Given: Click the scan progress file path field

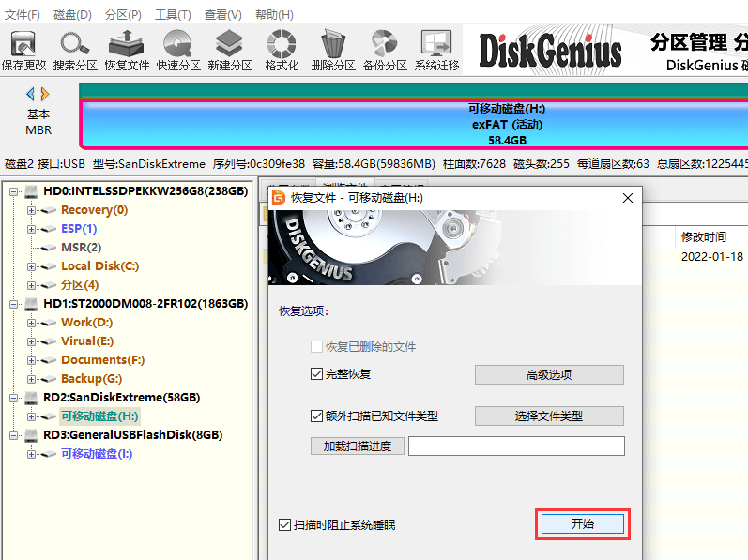Looking at the screenshot, I should (x=516, y=446).
